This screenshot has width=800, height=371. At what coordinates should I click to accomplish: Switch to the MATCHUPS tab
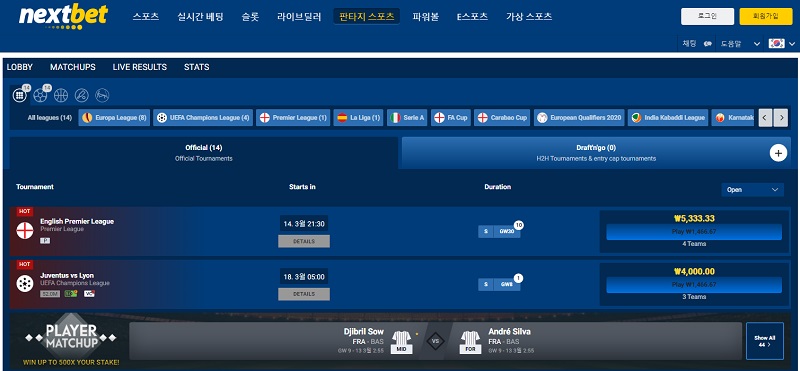[x=72, y=67]
